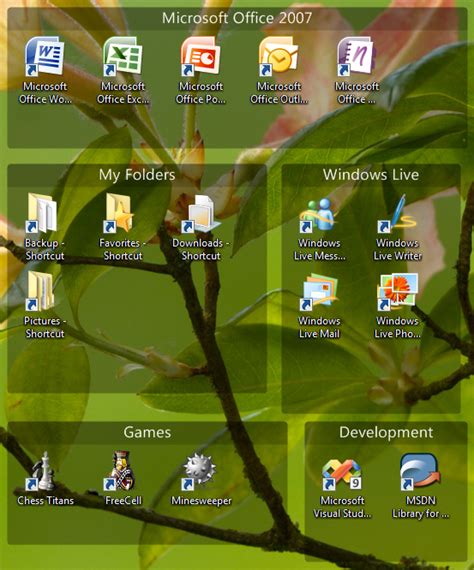474x570 pixels.
Task: Click the 'Microsoft Office Po...' label text
Action: [201, 93]
